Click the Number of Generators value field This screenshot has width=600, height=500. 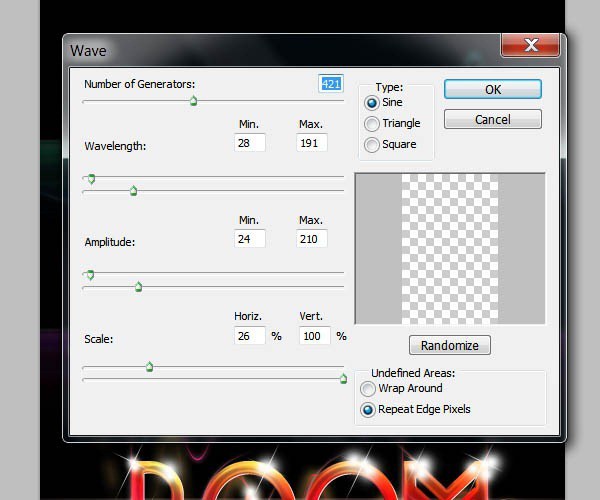330,84
